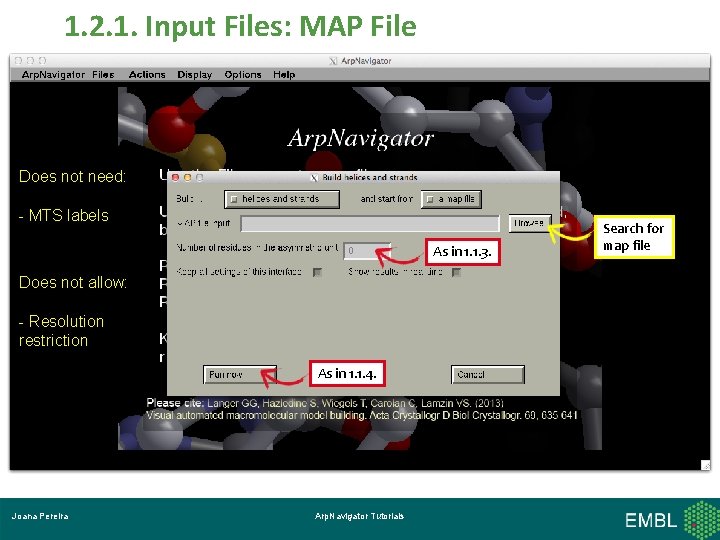Click the EMBL logo
The image size is (720, 540).
pyautogui.click(x=670, y=520)
